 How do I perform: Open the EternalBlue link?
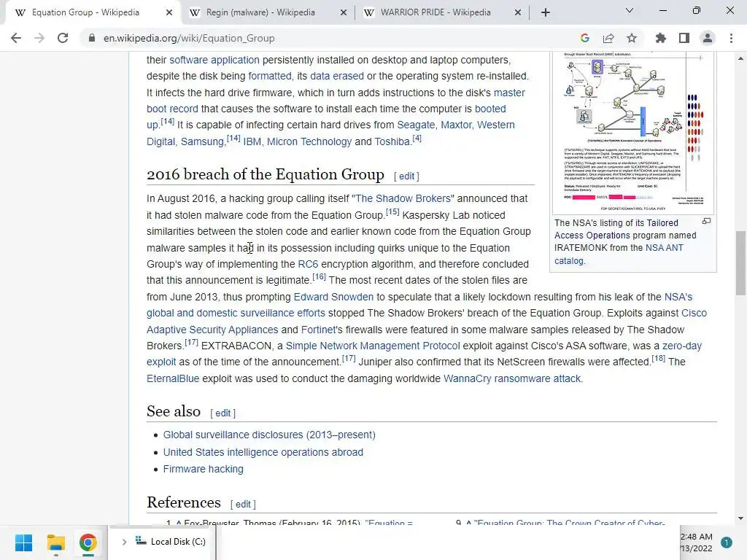pyautogui.click(x=173, y=379)
